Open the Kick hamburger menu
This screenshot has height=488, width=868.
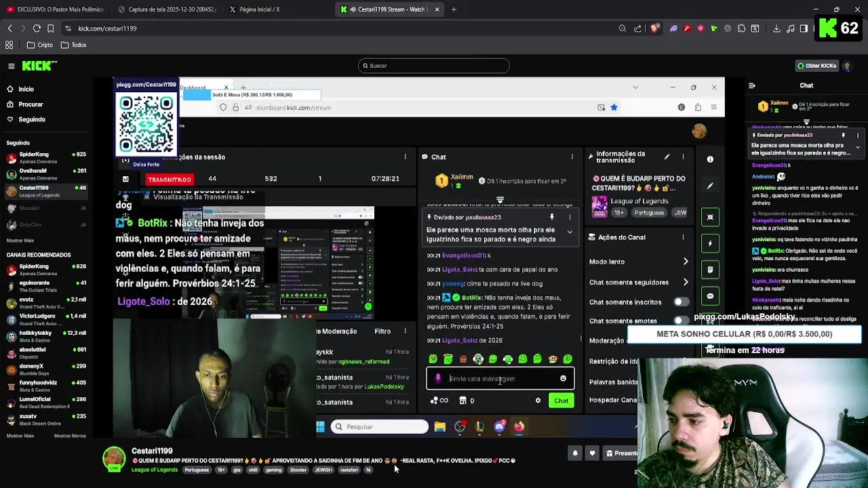click(12, 66)
